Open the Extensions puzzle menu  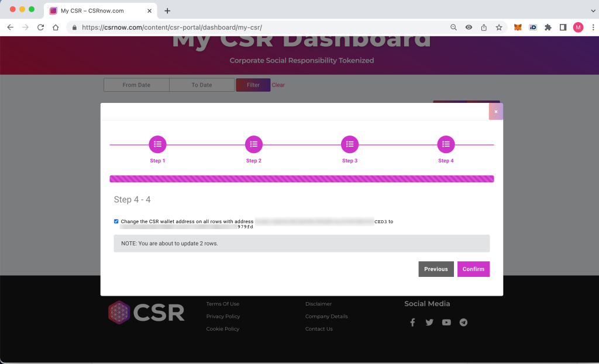pos(548,27)
